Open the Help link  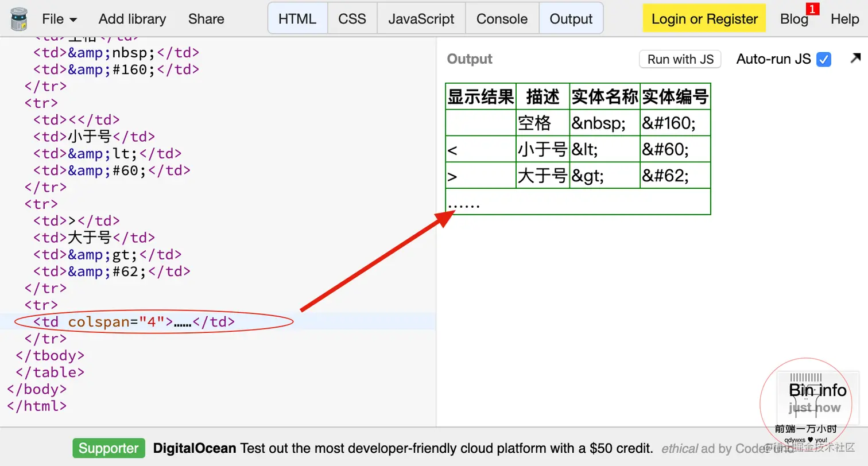(x=844, y=19)
